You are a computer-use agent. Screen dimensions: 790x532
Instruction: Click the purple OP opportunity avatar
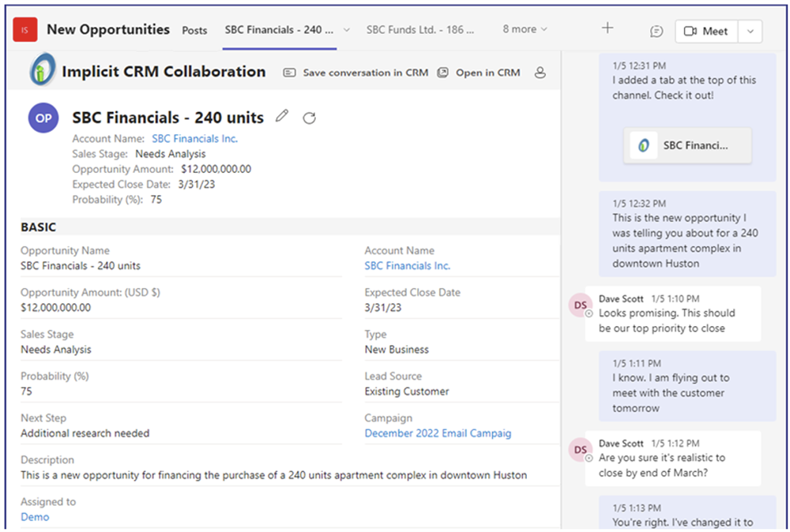pos(43,118)
